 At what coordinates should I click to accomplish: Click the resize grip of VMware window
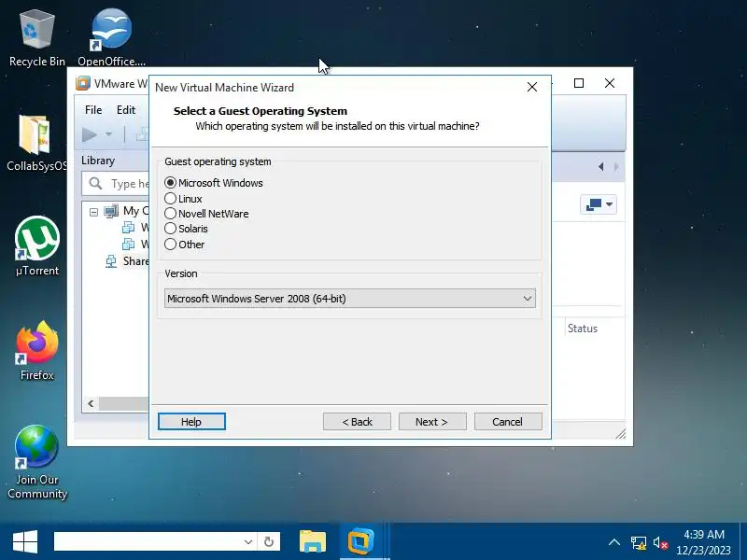[620, 433]
